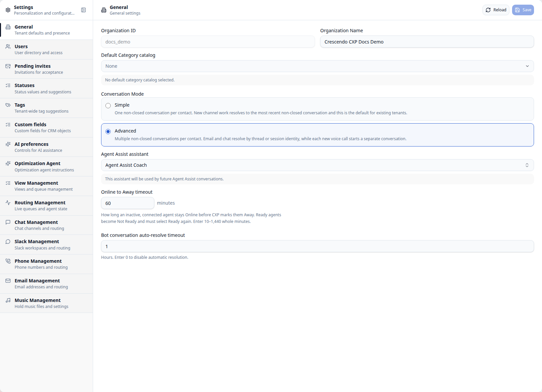
Task: Open Email Management section
Action: coord(46,284)
